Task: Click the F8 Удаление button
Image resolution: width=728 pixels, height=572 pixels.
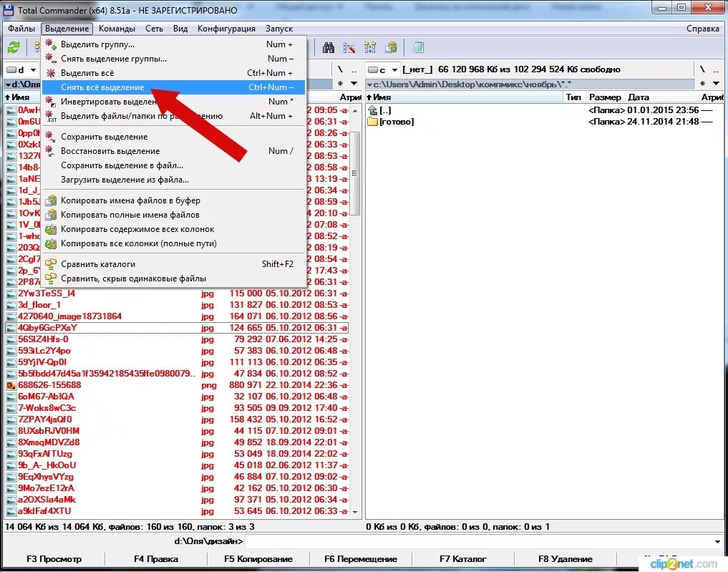Action: pyautogui.click(x=565, y=559)
